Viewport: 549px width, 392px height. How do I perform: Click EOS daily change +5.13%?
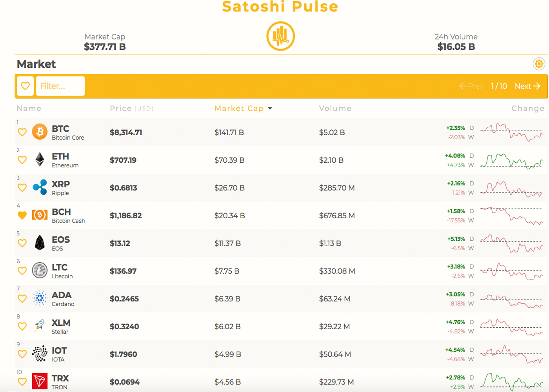(x=456, y=239)
